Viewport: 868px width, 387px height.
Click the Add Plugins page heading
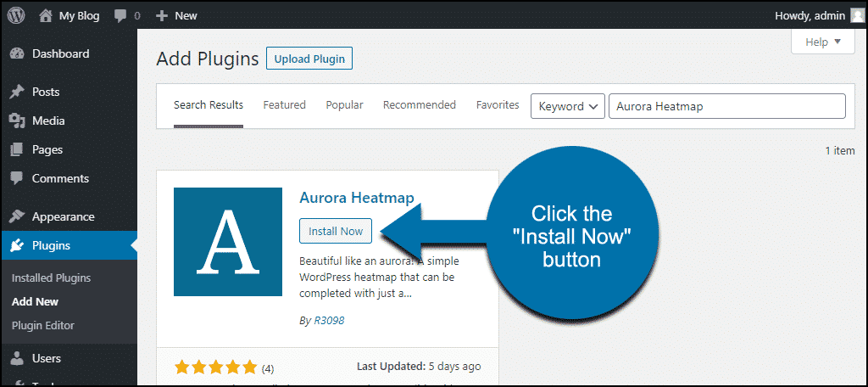tap(208, 59)
